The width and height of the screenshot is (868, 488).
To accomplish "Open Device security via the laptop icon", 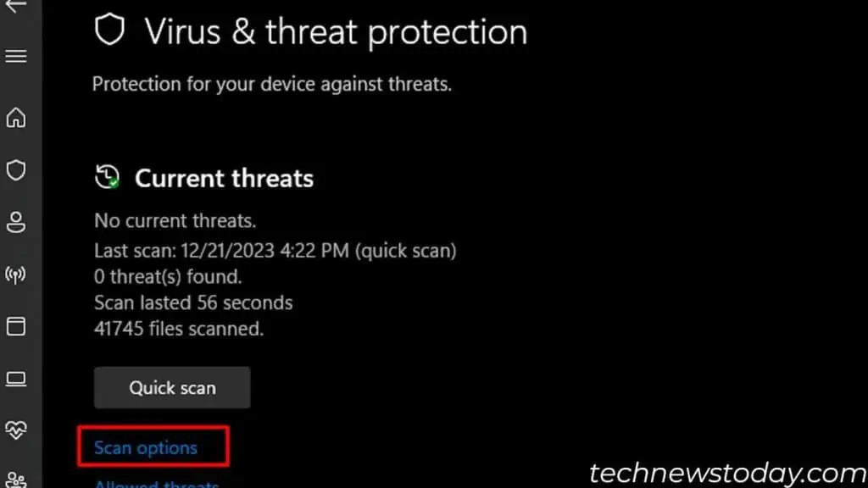I will [19, 379].
